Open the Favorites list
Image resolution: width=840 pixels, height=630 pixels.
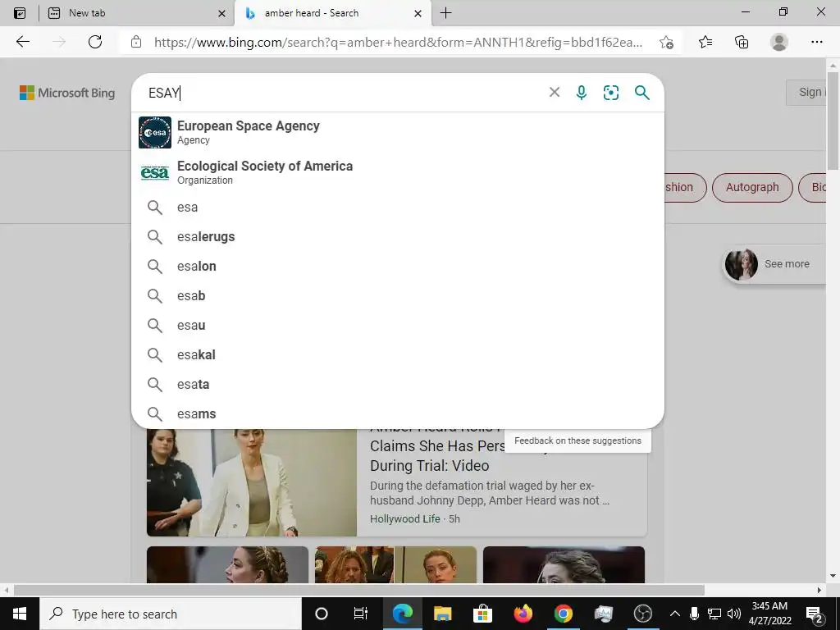705,42
